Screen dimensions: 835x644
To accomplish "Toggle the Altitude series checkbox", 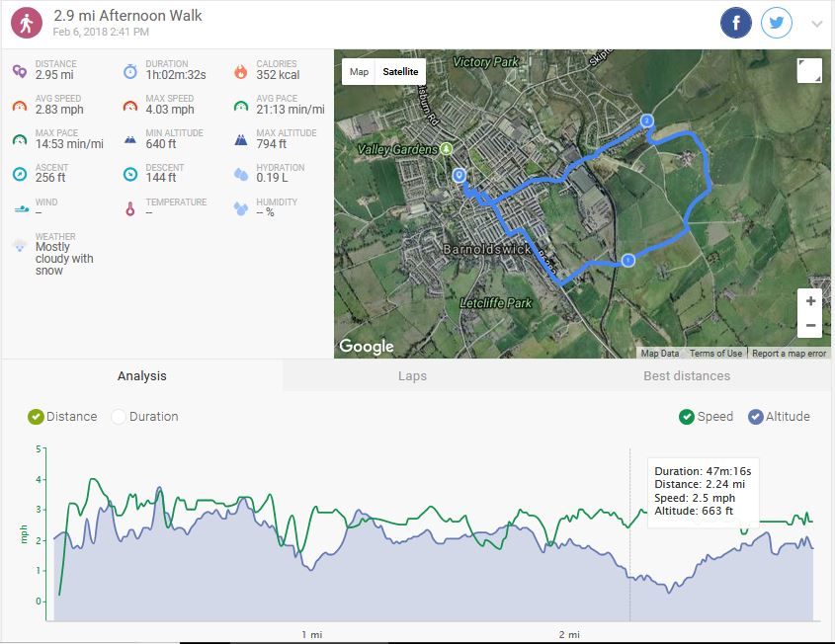I will [x=756, y=417].
